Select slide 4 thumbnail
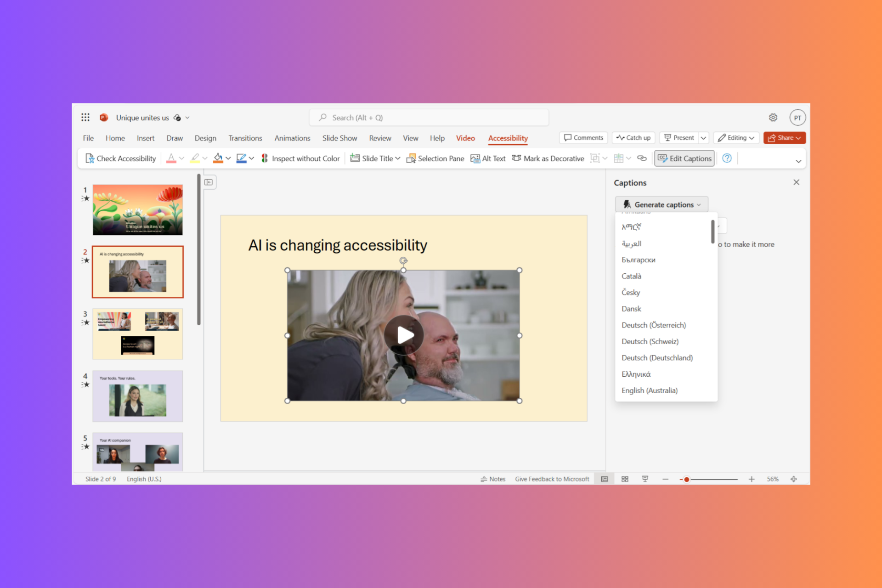882x588 pixels. pyautogui.click(x=137, y=396)
